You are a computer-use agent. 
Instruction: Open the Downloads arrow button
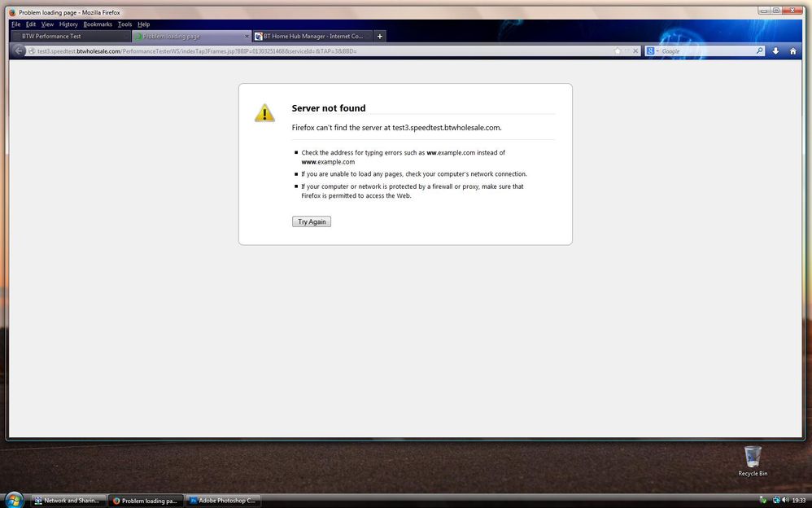pos(775,50)
